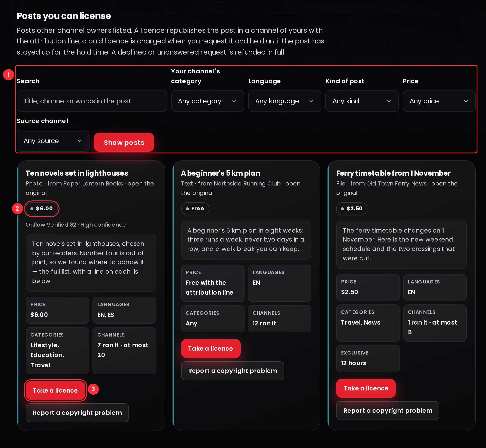The width and height of the screenshot is (486, 448).
Task: Click the Travel, News categories value
Action: [361, 322]
